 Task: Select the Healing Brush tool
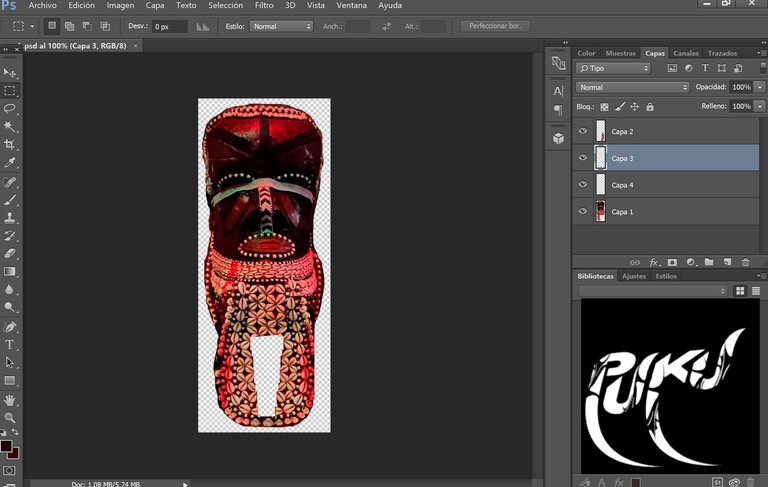coord(9,182)
